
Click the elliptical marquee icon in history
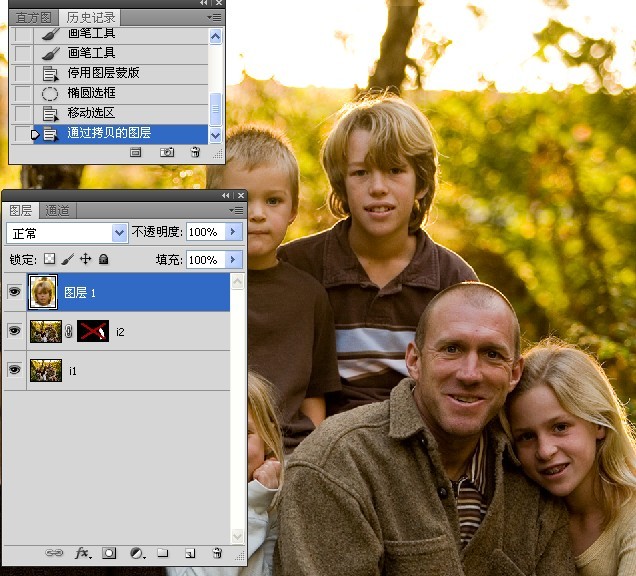tap(50, 94)
